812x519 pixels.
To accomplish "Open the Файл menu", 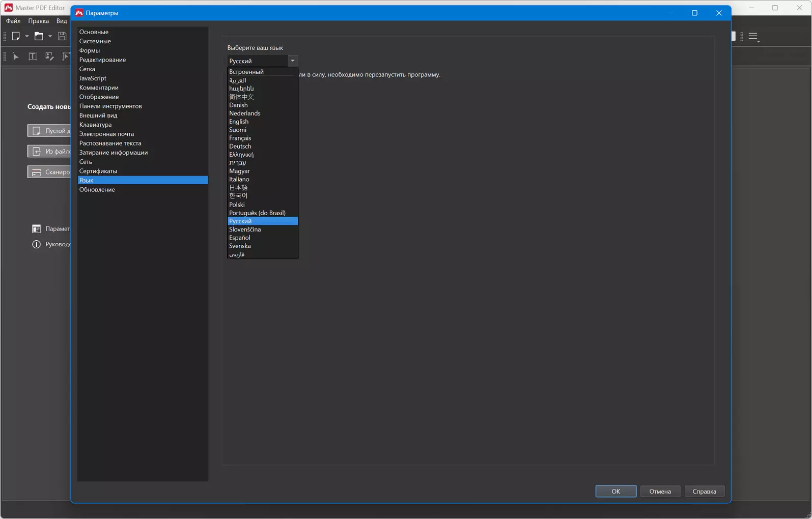I will click(x=13, y=21).
